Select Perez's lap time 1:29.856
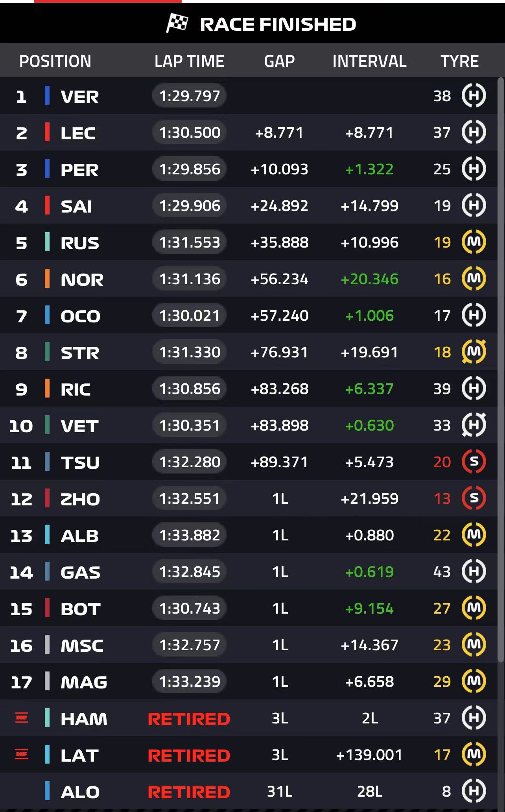505x812 pixels. pos(189,169)
